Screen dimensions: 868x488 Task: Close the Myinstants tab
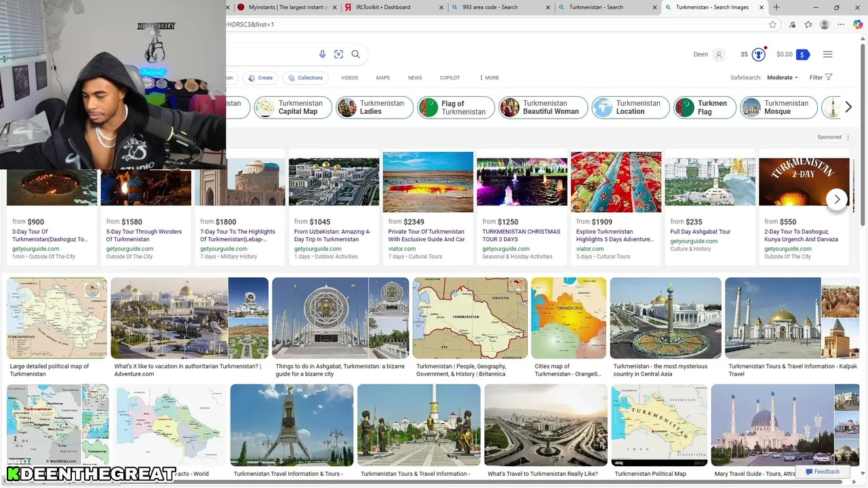click(x=334, y=7)
